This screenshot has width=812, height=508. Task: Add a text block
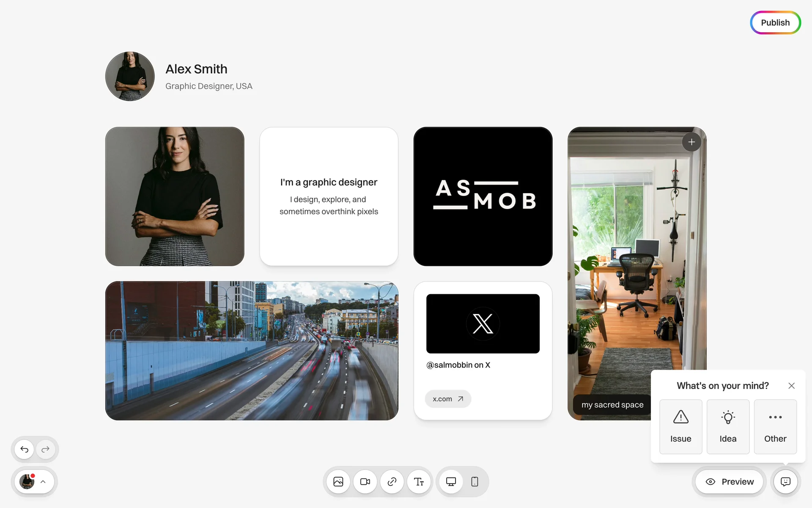419,482
